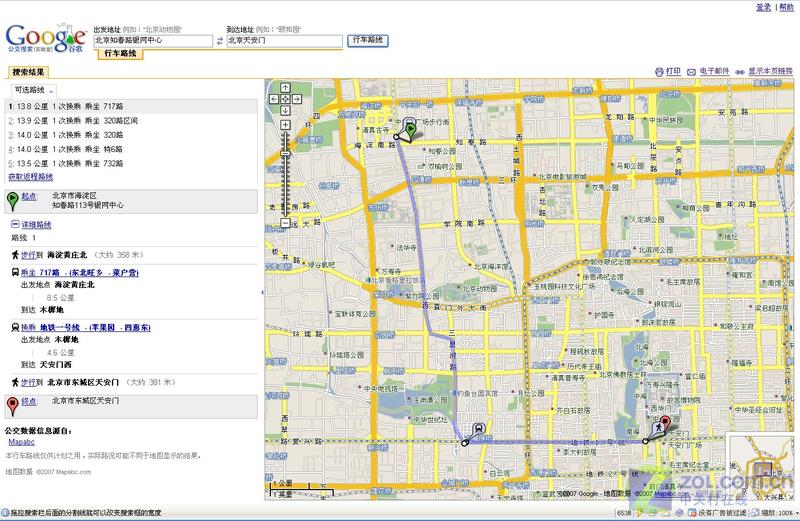Click the Google logo

45,37
